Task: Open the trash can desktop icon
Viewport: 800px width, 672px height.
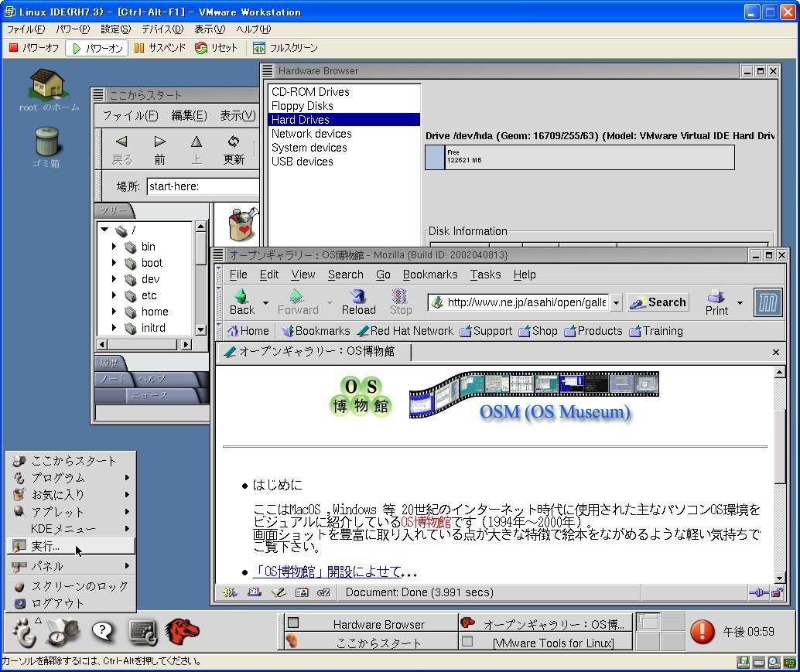Action: [x=46, y=142]
